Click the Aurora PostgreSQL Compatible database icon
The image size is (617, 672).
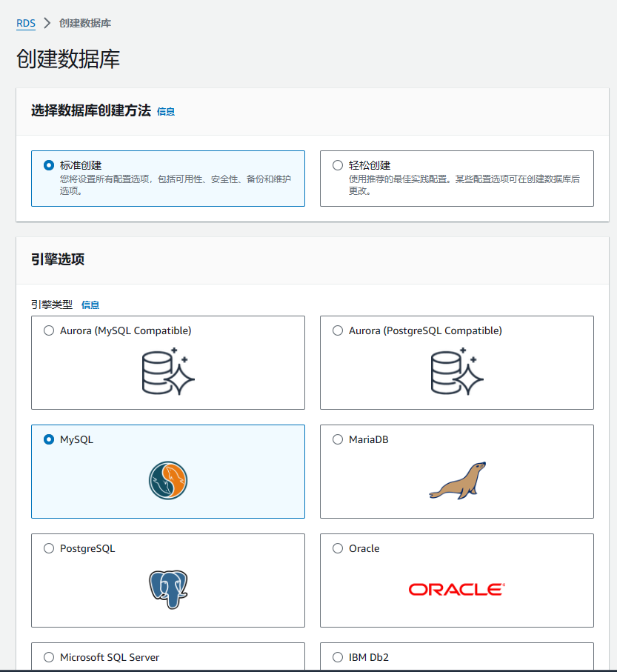(x=457, y=372)
